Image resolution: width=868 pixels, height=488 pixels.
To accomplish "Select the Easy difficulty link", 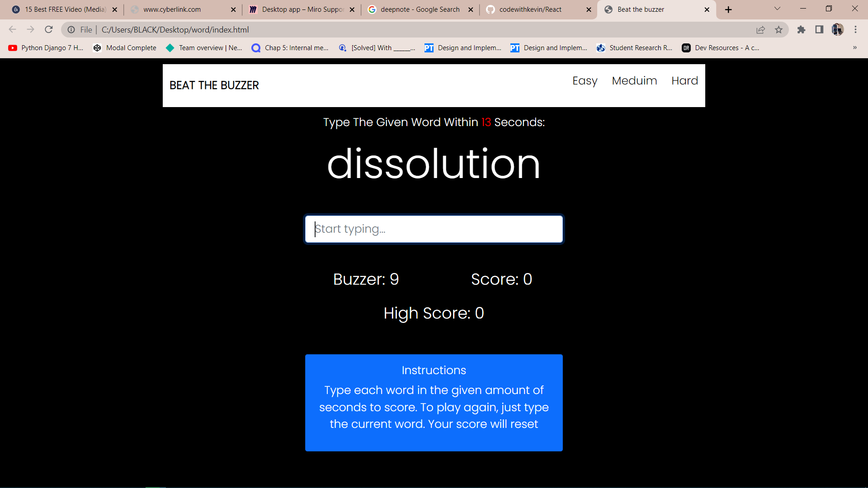I will (x=585, y=81).
